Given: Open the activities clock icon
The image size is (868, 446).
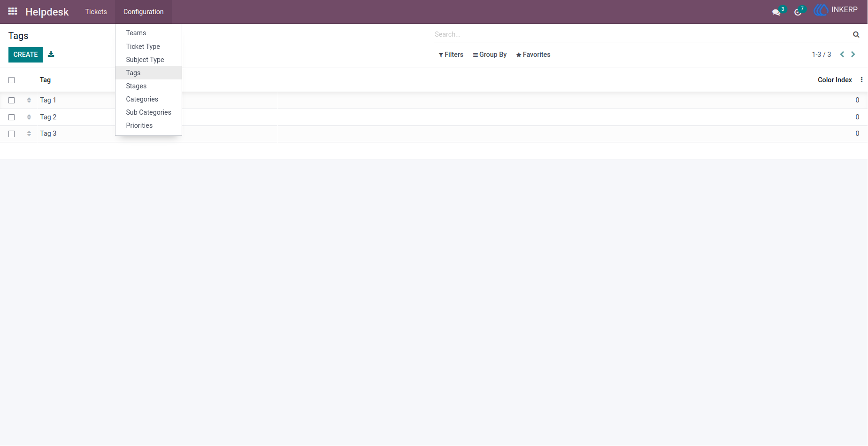Looking at the screenshot, I should coord(798,12).
